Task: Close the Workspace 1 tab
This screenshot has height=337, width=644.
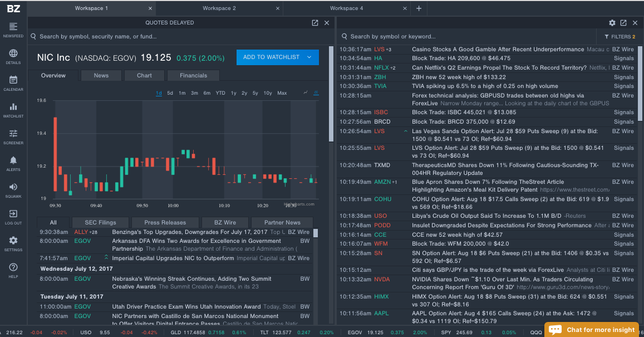Action: (150, 8)
